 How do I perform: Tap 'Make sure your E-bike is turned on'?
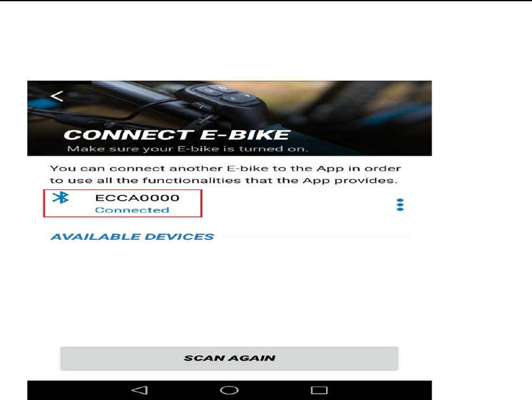click(188, 149)
